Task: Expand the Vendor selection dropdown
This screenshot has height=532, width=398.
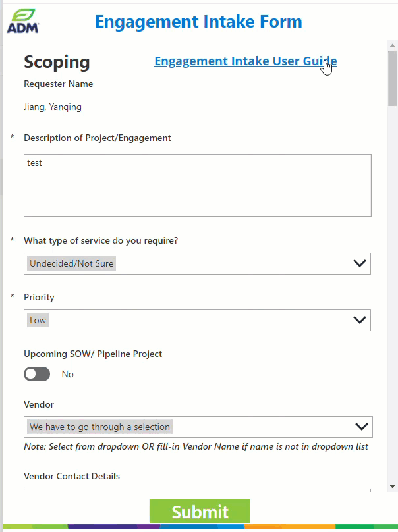Action: (198, 427)
